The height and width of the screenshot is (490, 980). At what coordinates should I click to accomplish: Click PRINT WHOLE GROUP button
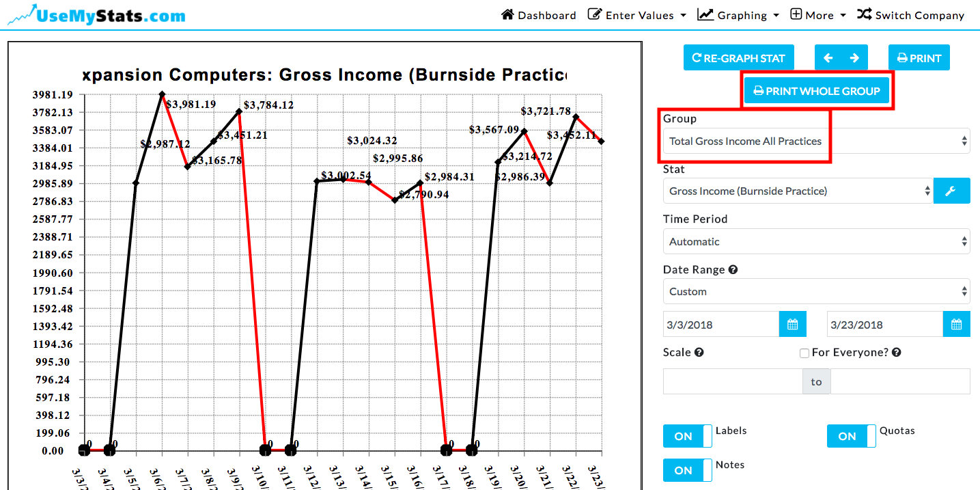(816, 91)
